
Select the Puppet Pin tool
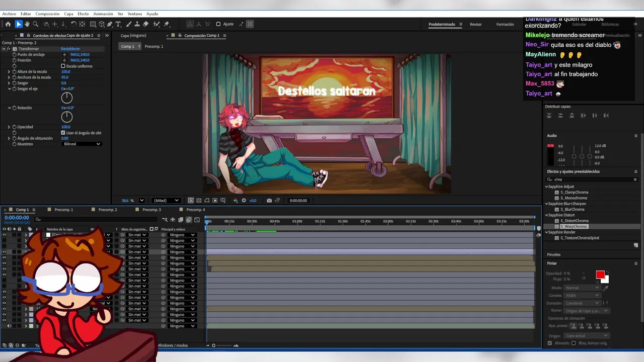167,24
